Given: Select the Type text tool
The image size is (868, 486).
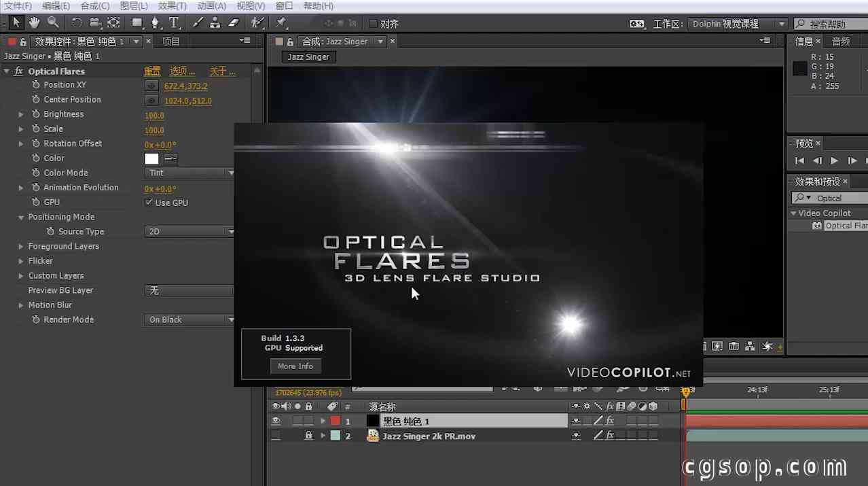Looking at the screenshot, I should [174, 23].
